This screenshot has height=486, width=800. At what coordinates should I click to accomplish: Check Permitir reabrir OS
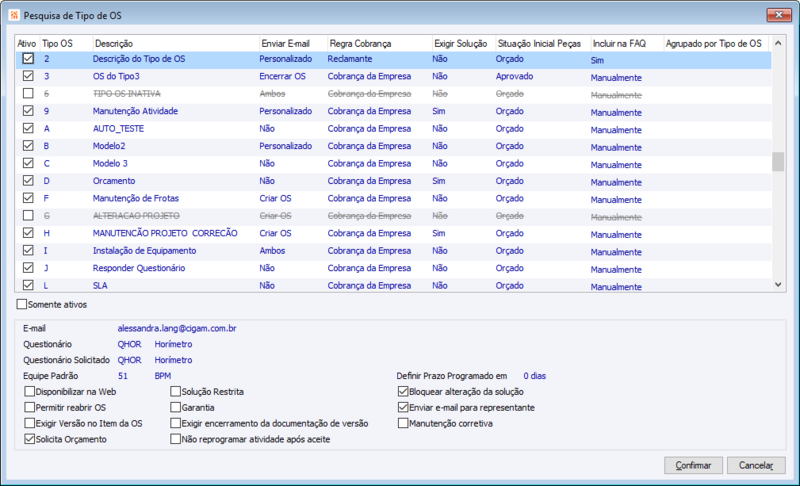pyautogui.click(x=30, y=407)
